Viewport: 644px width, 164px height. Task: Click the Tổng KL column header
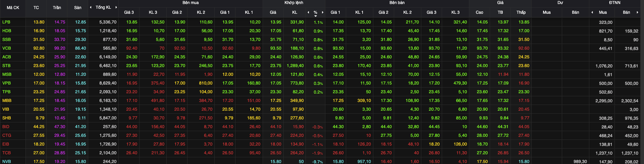coord(103,7)
